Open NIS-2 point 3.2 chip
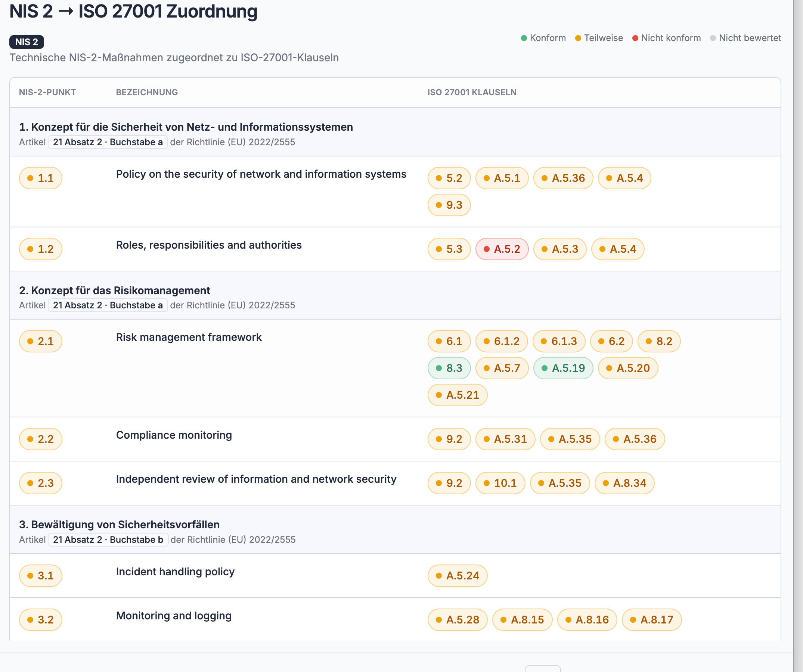 (41, 620)
